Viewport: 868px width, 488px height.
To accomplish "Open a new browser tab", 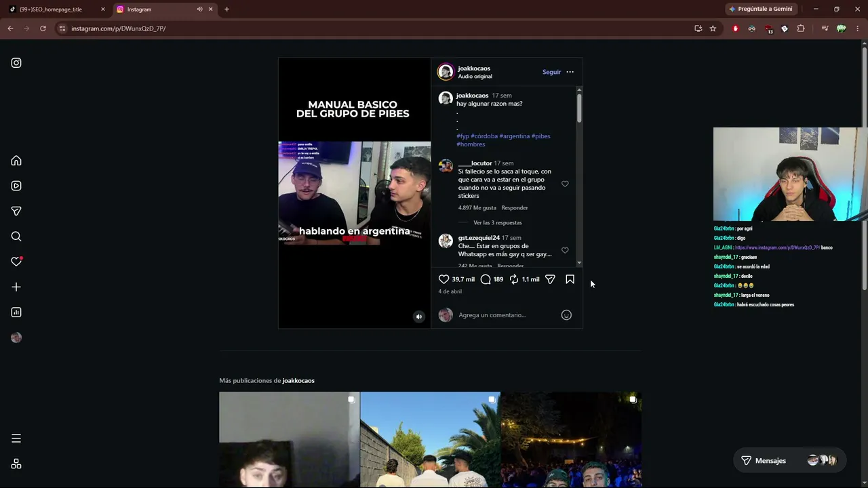I will click(x=226, y=9).
